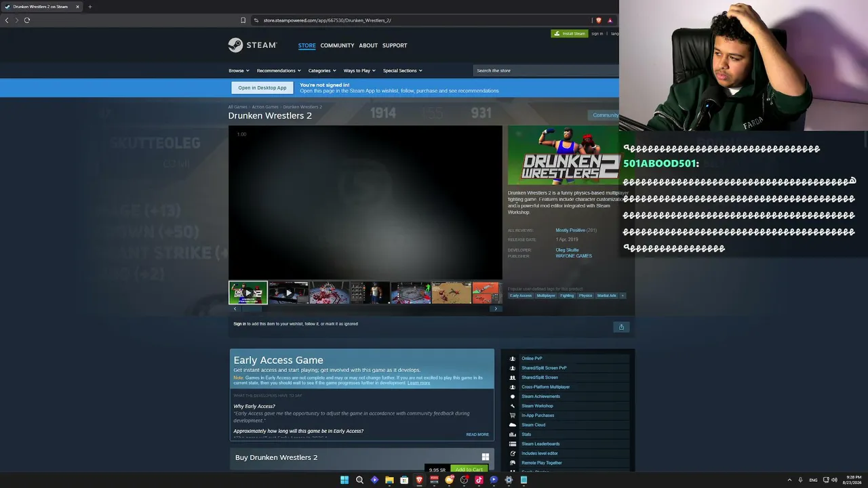This screenshot has width=868, height=488.
Task: Click the Install Steam button
Action: [570, 33]
